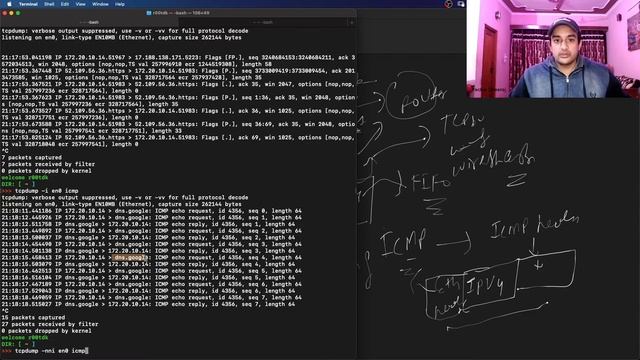Minimize Terminal with the yellow button
This screenshot has width=640, height=360.
pyautogui.click(x=11, y=13)
